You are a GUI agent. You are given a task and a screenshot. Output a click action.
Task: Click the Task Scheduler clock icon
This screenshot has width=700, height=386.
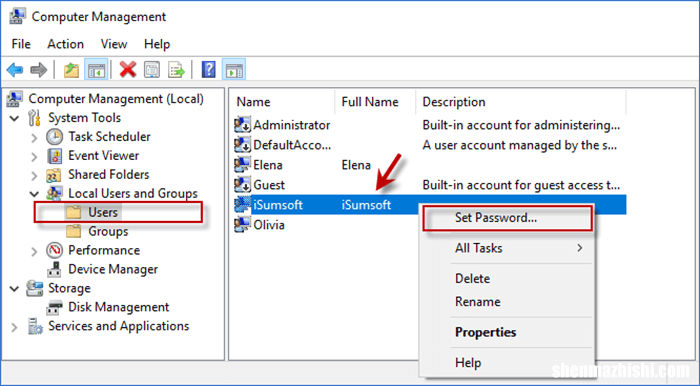click(54, 137)
